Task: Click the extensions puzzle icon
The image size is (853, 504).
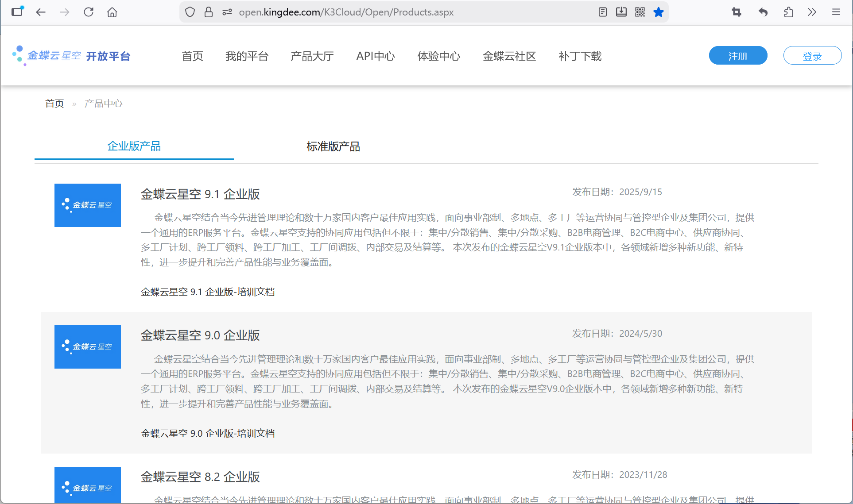Action: pyautogui.click(x=788, y=12)
